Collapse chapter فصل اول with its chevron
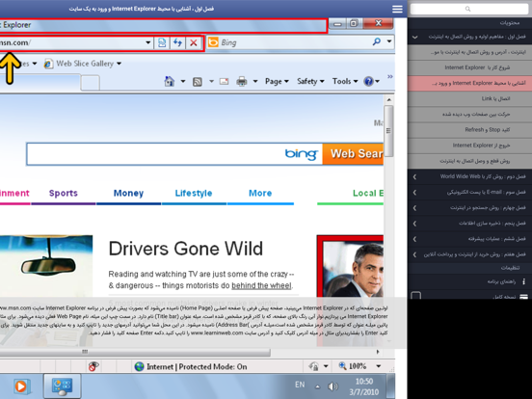The width and height of the screenshot is (532, 399). coord(415,37)
